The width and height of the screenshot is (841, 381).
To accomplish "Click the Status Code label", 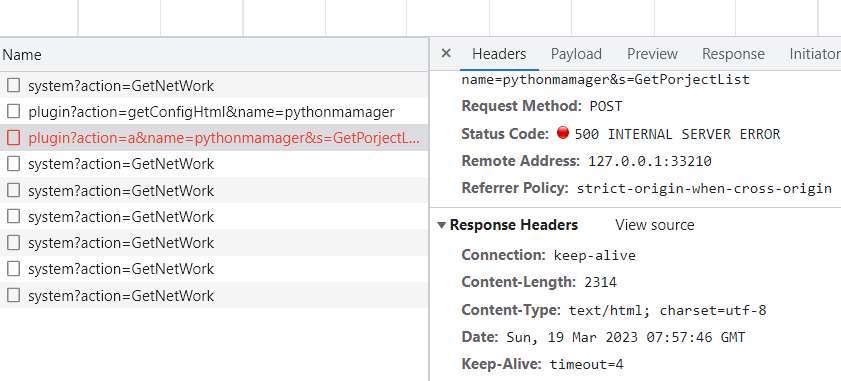I will point(505,134).
